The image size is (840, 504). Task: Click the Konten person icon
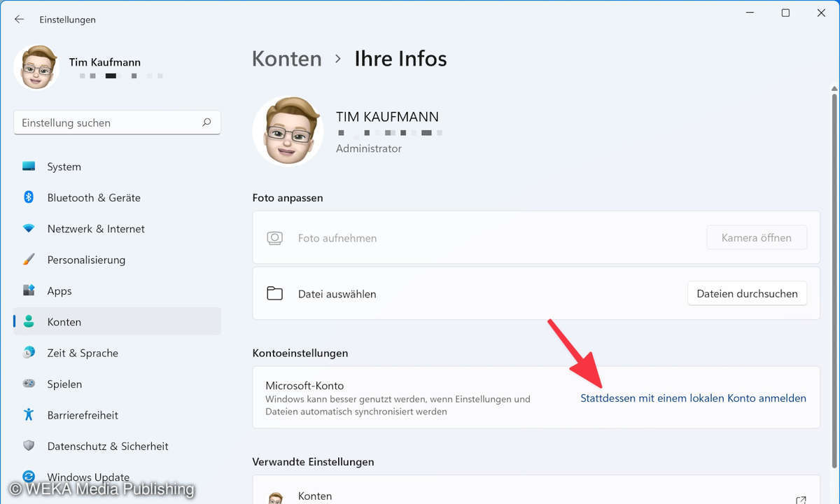click(x=29, y=321)
